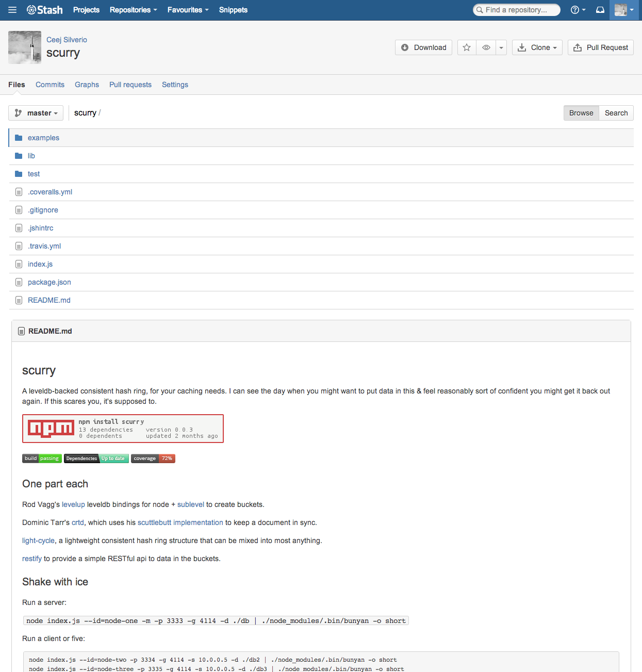Open the master branch selector
The image size is (642, 672).
pos(36,113)
